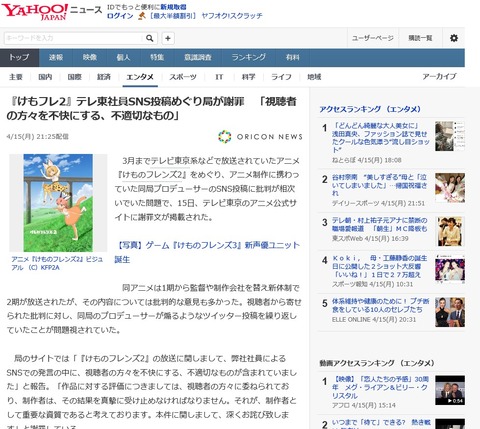The height and width of the screenshot is (429, 480).
Task: Click the article headline 『けもフレ2』テレ東社員SNS投稿
Action: coord(151,108)
